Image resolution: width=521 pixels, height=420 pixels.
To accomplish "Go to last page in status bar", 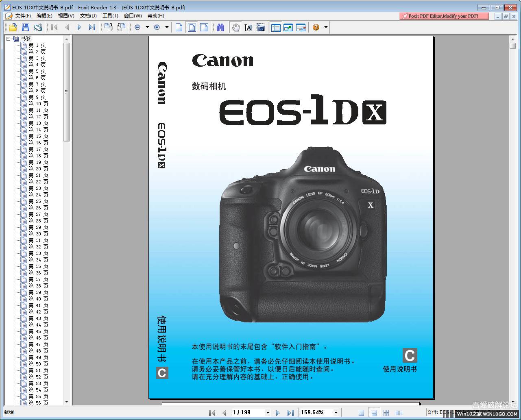I will [290, 413].
